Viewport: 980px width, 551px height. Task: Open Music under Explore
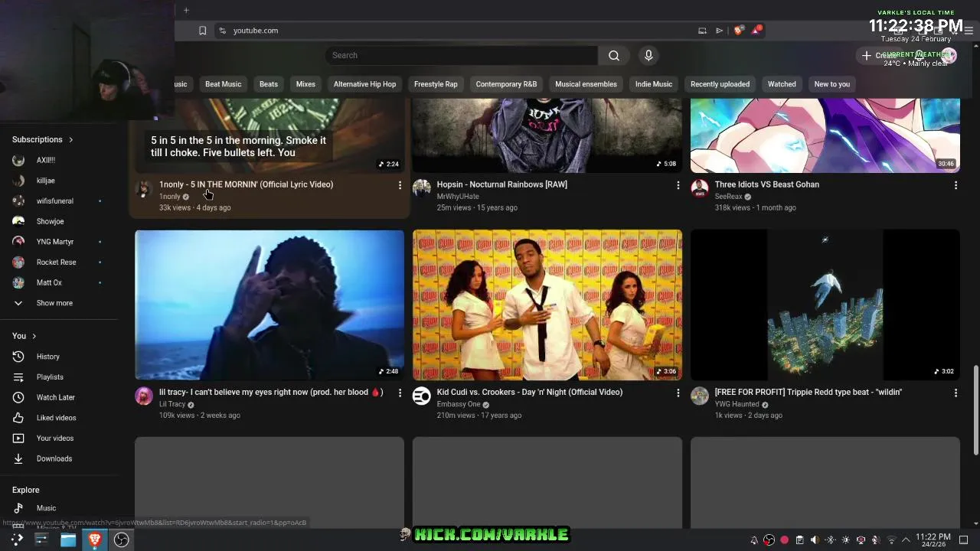[58, 508]
